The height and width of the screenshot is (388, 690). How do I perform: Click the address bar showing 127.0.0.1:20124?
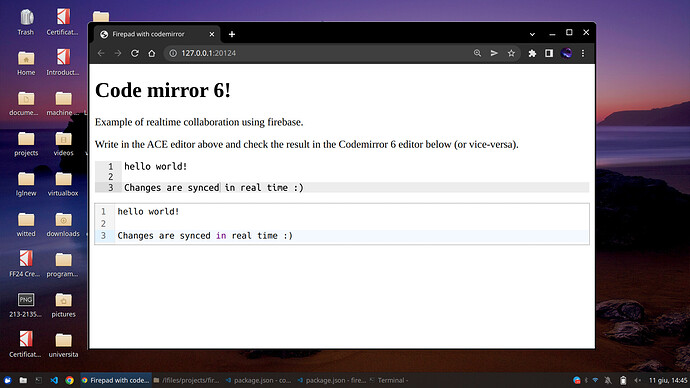click(x=317, y=53)
